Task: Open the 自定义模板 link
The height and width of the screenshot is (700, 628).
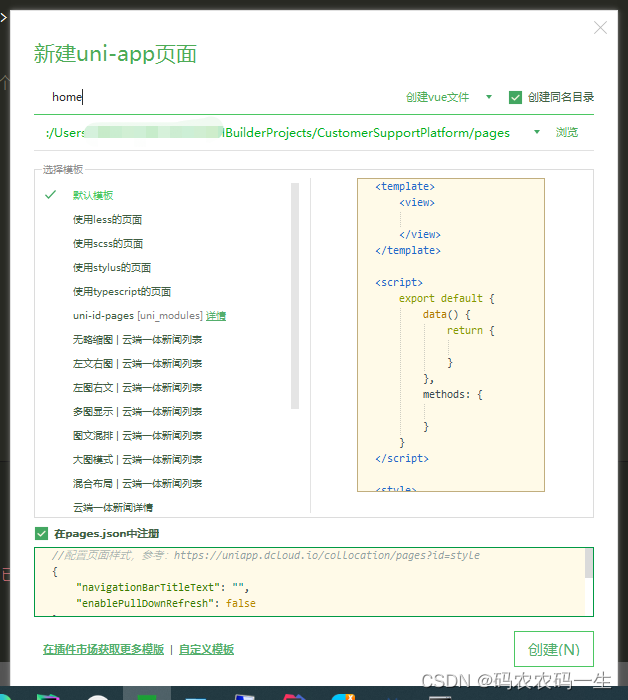Action: tap(206, 649)
